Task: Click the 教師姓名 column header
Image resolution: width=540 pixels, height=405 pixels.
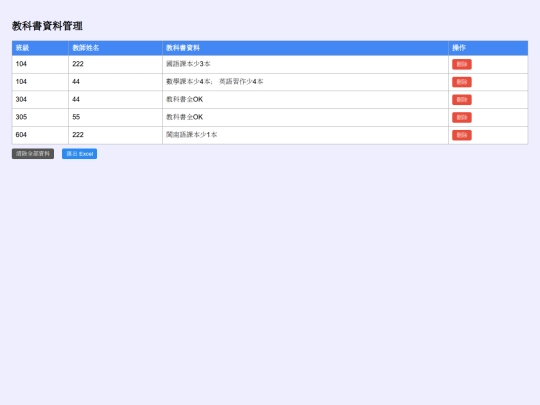Action: 115,48
